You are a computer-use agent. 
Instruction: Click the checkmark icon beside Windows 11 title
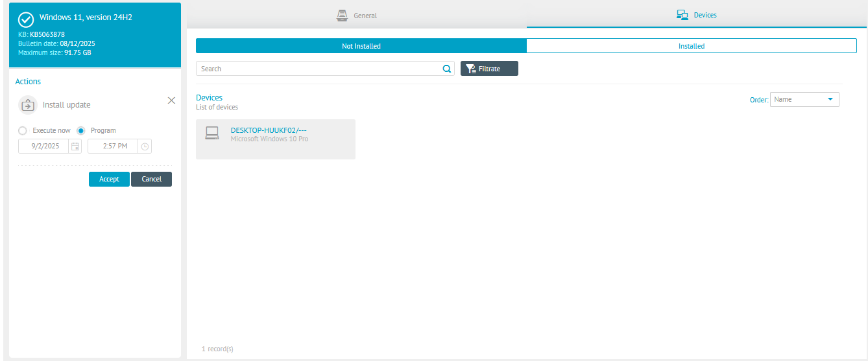[26, 19]
